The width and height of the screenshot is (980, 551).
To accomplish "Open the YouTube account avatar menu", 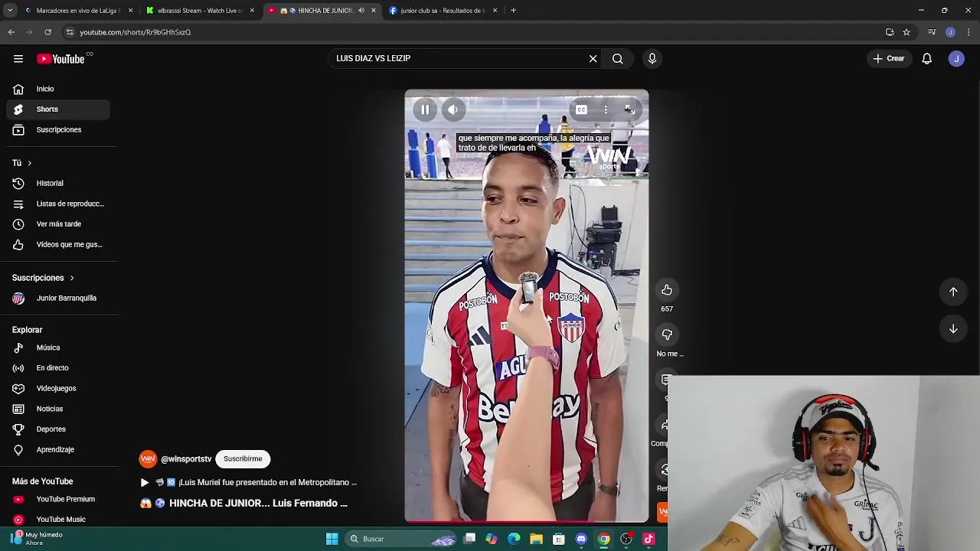I will (956, 59).
